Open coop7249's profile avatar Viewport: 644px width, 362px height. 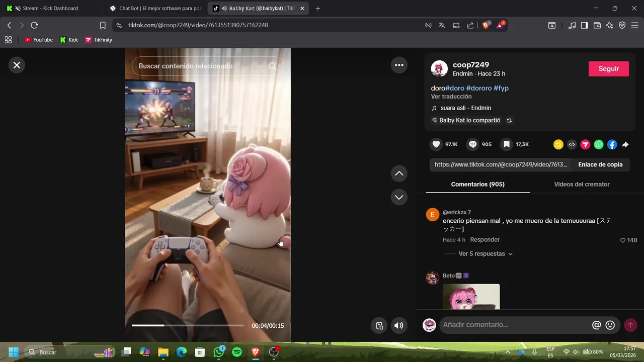point(439,69)
